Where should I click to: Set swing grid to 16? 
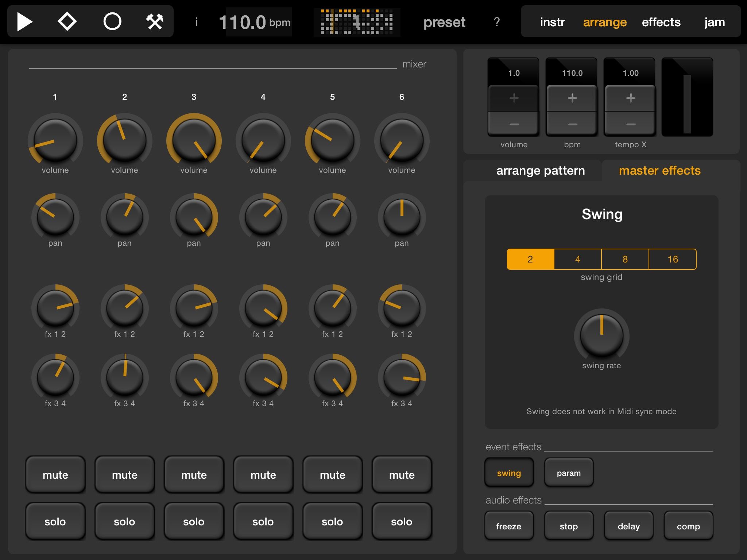click(x=673, y=259)
